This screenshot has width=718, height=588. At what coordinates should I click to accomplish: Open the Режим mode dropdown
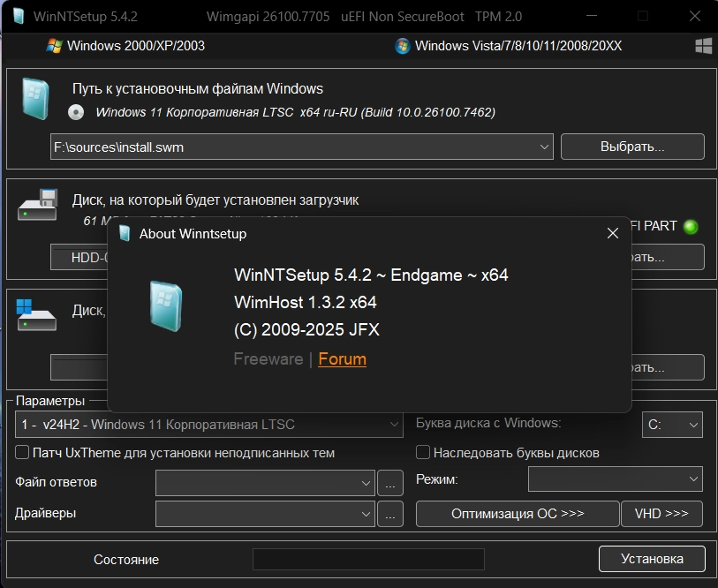(x=616, y=479)
